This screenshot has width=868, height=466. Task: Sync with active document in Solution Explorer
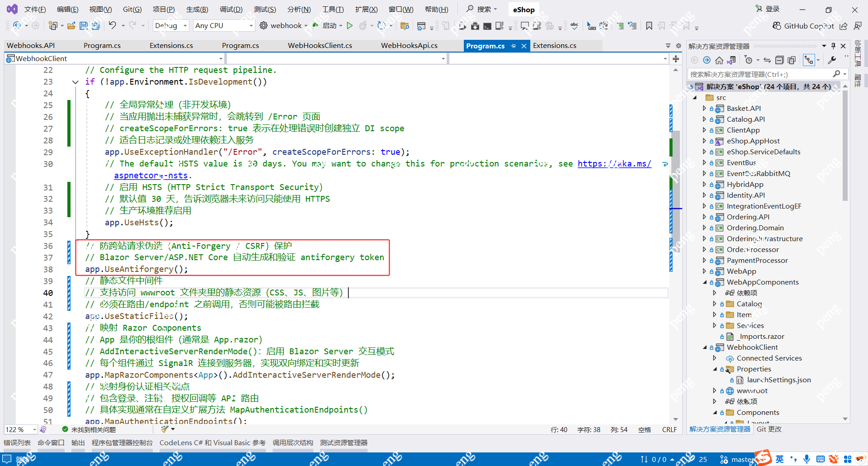pos(767,60)
